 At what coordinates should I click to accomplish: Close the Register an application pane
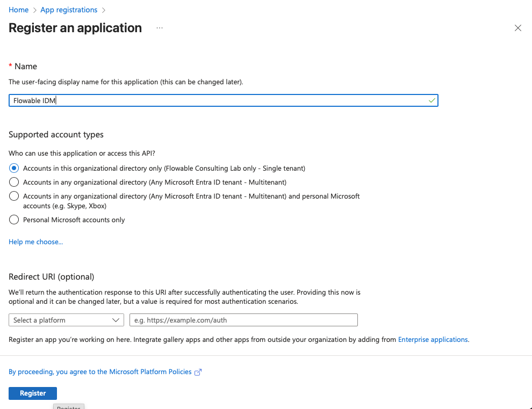(517, 28)
